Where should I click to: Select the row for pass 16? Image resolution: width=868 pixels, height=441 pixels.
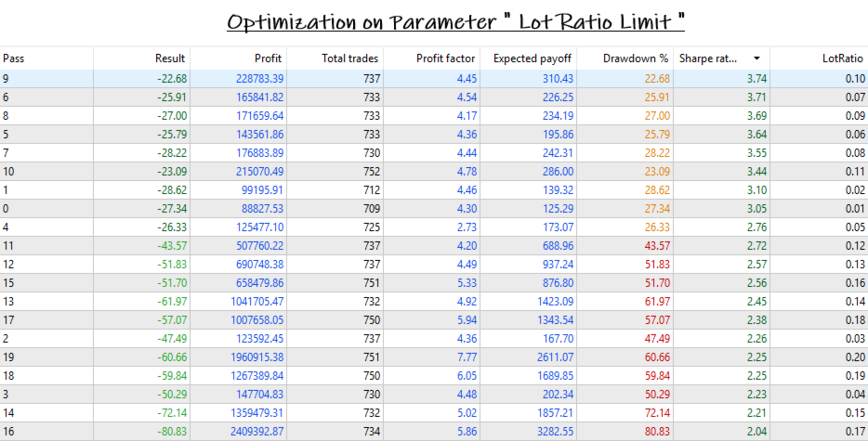(x=434, y=431)
